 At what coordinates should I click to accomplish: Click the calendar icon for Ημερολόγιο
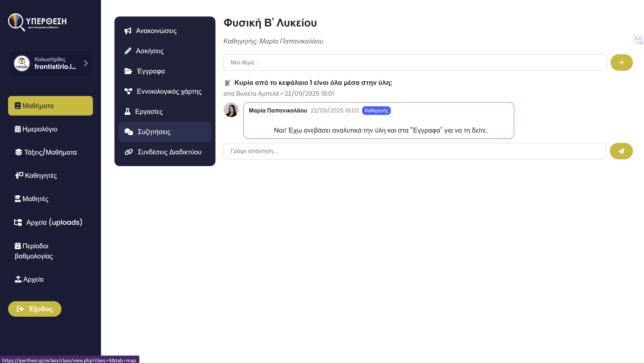click(x=18, y=129)
